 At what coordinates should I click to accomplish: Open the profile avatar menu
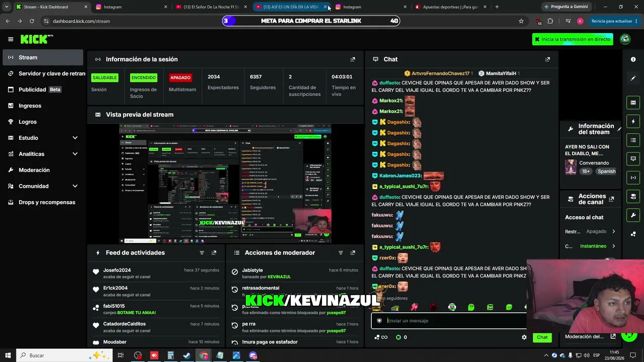pos(625,39)
